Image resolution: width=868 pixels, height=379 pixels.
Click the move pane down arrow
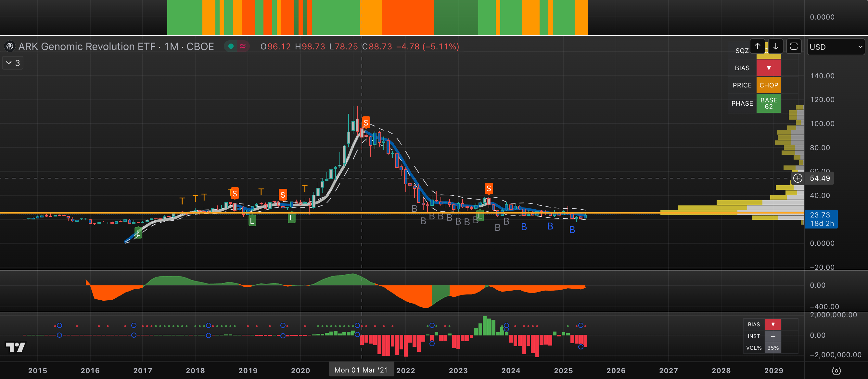775,46
